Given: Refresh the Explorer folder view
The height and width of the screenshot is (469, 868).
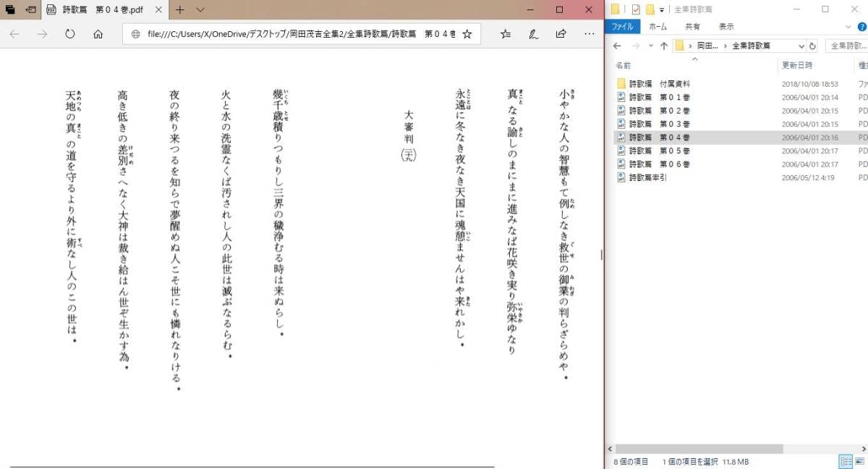Looking at the screenshot, I should point(812,46).
